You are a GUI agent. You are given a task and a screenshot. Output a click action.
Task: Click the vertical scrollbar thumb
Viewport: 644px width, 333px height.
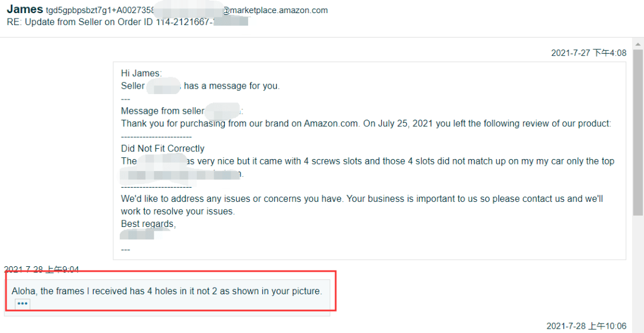638,131
